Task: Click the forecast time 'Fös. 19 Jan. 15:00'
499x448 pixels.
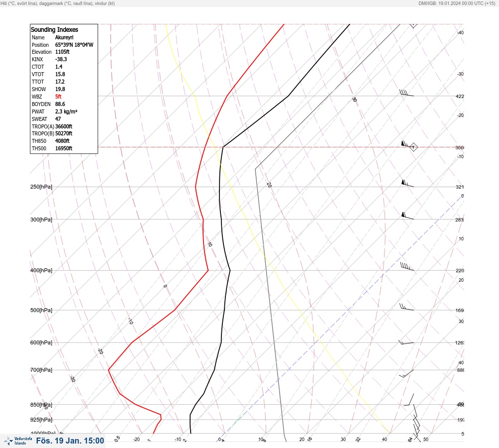Action: (70, 441)
